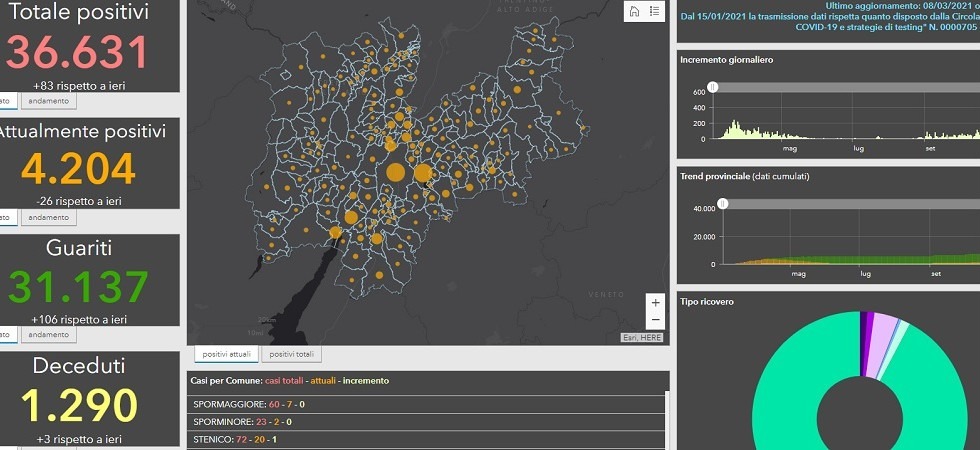This screenshot has height=450, width=980.
Task: Reset map to default home extent
Action: coord(634,11)
